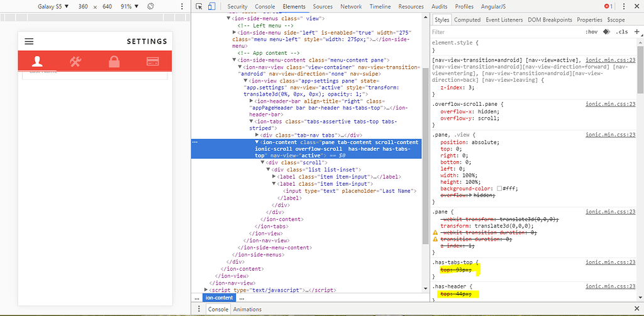Image resolution: width=644 pixels, height=316 pixels.
Task: Switch to the Sources tab
Action: pyautogui.click(x=323, y=6)
